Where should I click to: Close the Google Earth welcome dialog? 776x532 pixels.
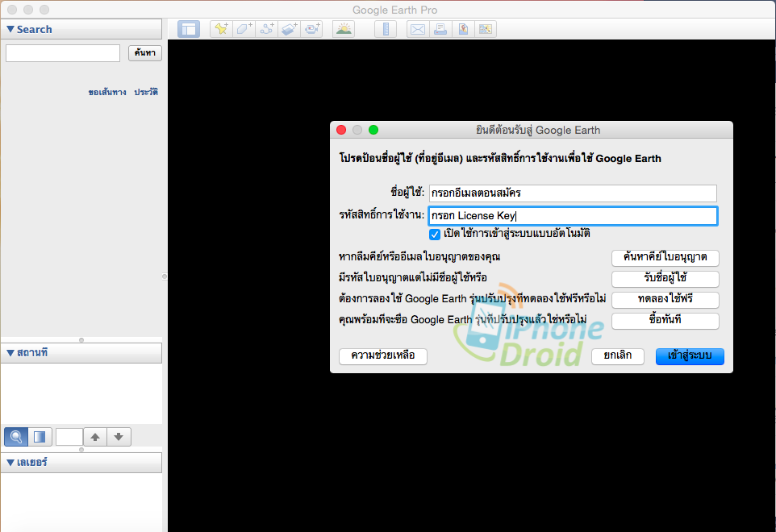pyautogui.click(x=341, y=130)
